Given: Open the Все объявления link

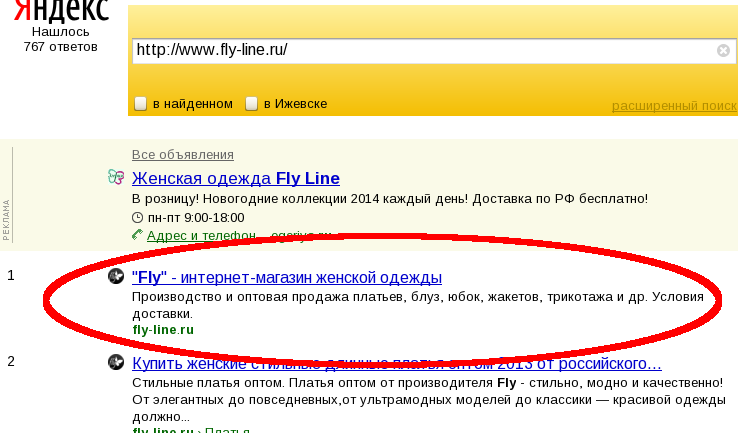Looking at the screenshot, I should click(183, 154).
